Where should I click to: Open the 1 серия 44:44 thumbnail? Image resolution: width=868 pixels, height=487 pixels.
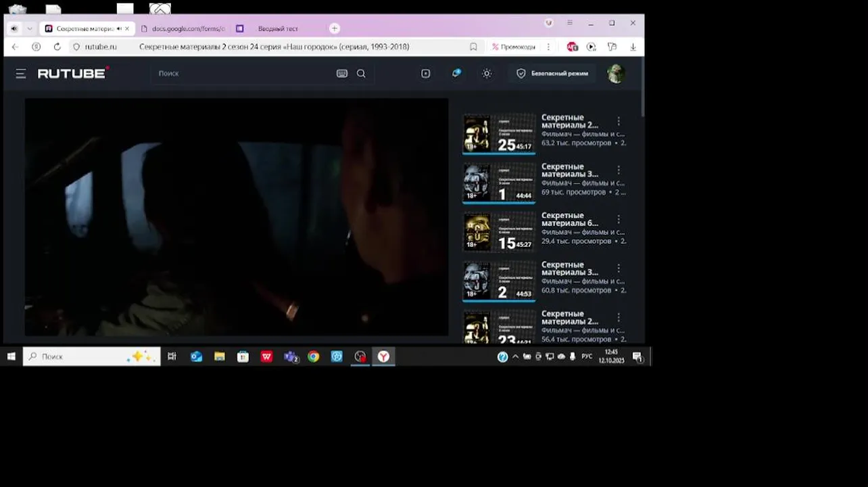click(499, 183)
